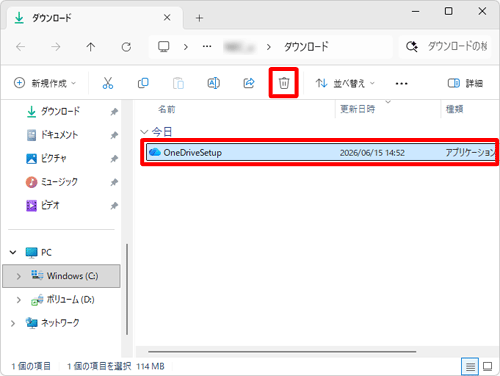The height and width of the screenshot is (376, 500).
Task: Click the chevron before ダウンロード in address bar
Action: 269,47
